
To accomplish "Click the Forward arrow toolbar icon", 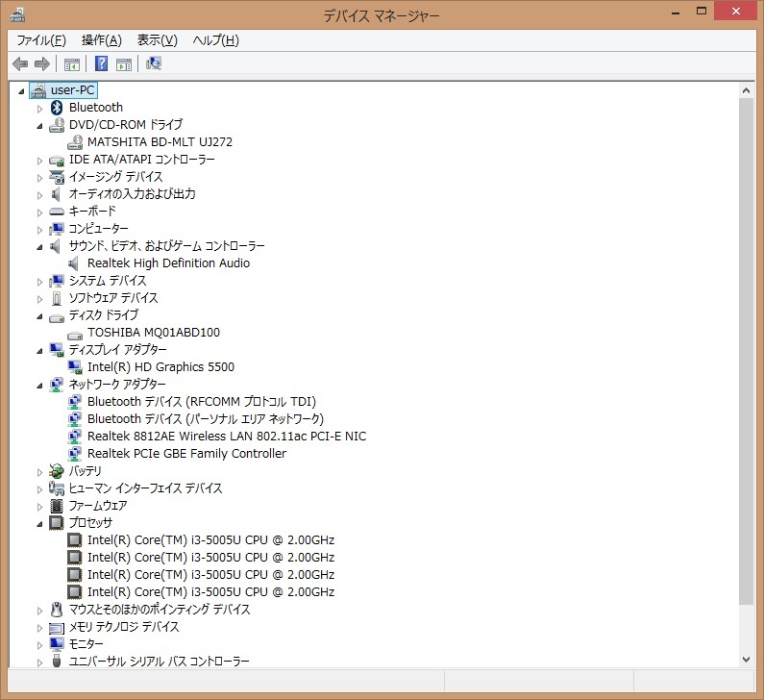I will tap(42, 63).
